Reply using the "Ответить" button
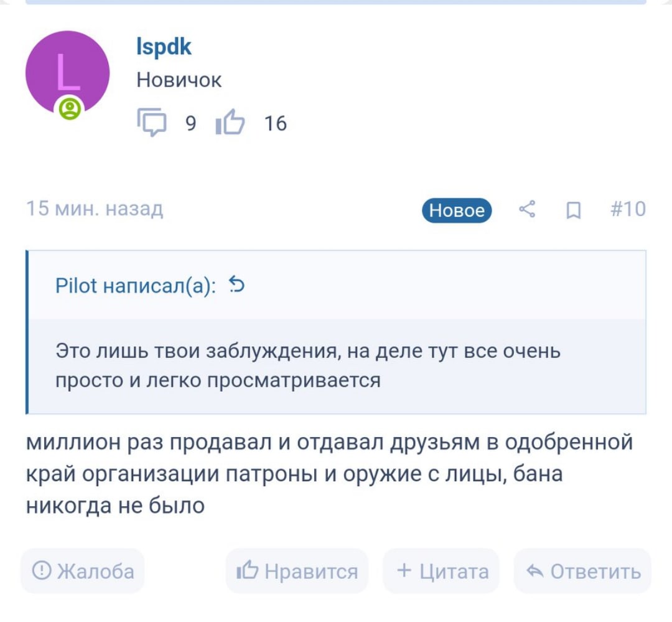672x622 pixels. (x=582, y=570)
